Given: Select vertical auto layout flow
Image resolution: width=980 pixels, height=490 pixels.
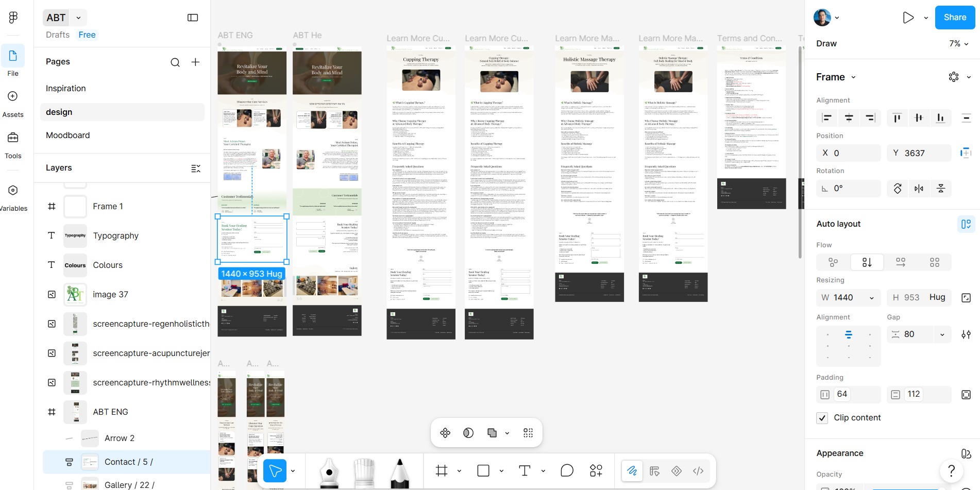Looking at the screenshot, I should [x=867, y=262].
